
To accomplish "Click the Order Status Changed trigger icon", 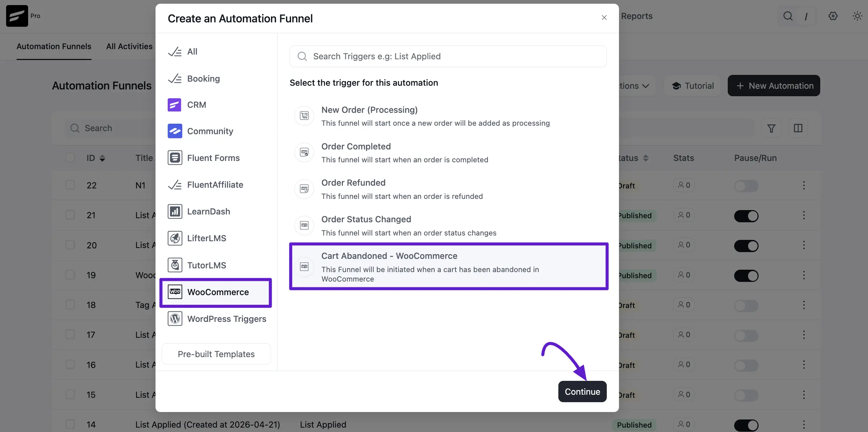I will click(x=304, y=225).
